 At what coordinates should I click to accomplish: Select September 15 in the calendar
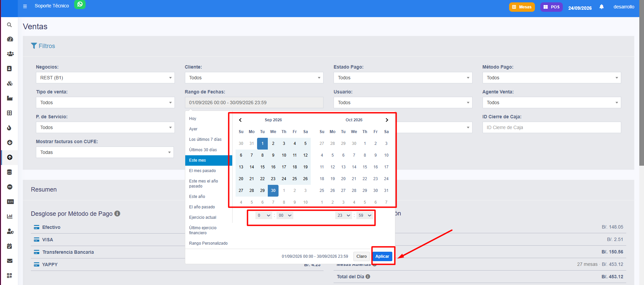coord(262,167)
